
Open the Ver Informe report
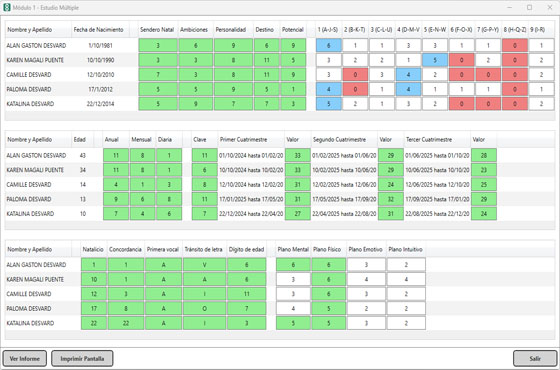point(25,358)
